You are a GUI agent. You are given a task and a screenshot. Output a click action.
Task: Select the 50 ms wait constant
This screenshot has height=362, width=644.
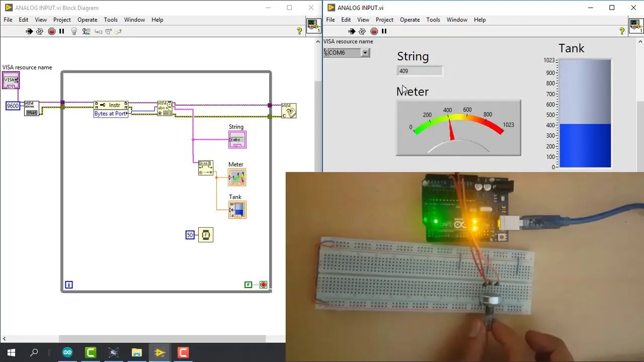click(190, 235)
